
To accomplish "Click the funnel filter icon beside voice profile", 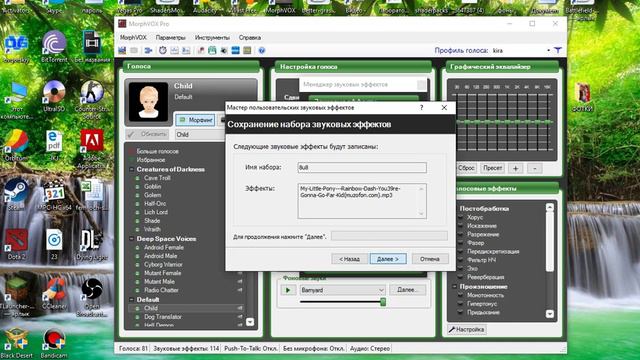I will (x=558, y=51).
